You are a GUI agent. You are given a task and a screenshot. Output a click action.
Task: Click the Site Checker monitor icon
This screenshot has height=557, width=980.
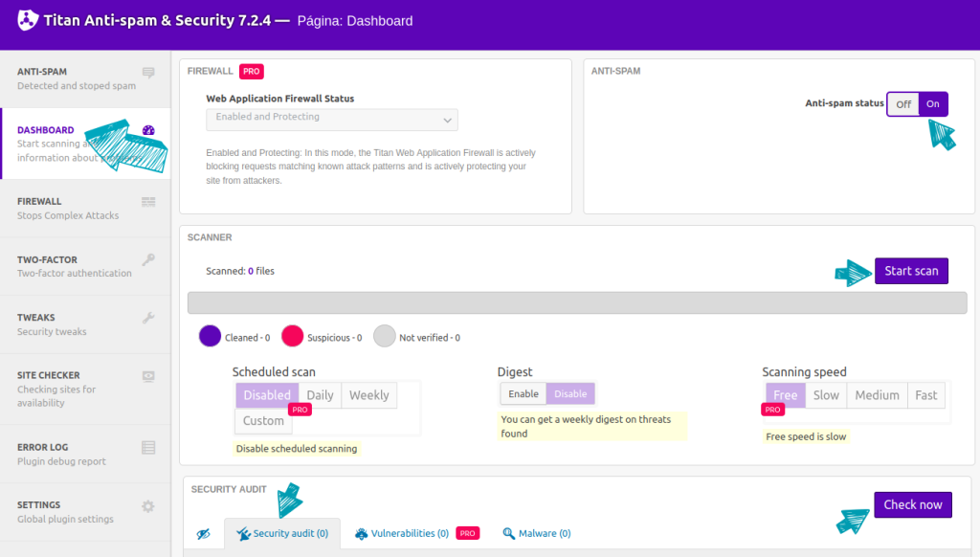pyautogui.click(x=148, y=376)
